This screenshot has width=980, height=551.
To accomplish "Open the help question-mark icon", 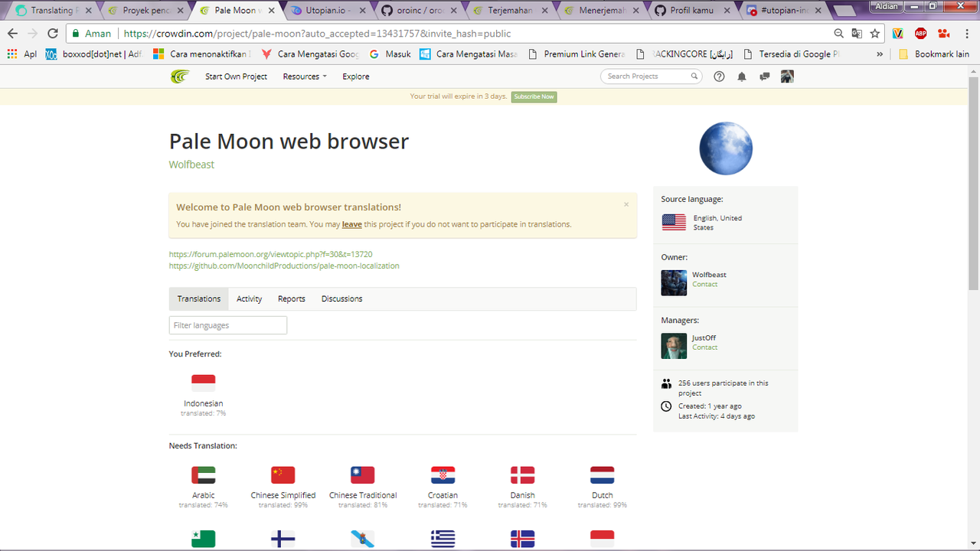I will tap(719, 77).
